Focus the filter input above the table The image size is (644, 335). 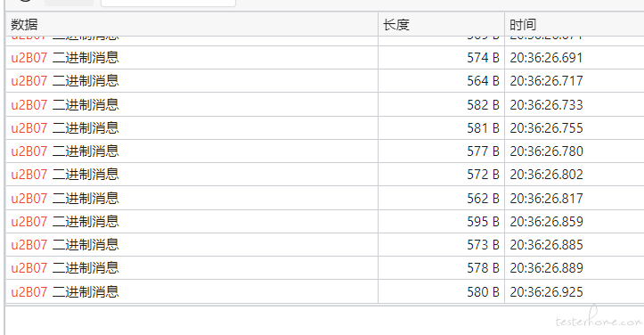click(168, 3)
